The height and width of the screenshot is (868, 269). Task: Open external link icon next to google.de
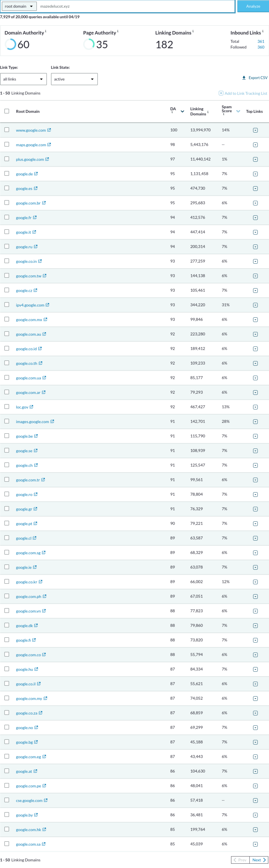36,173
